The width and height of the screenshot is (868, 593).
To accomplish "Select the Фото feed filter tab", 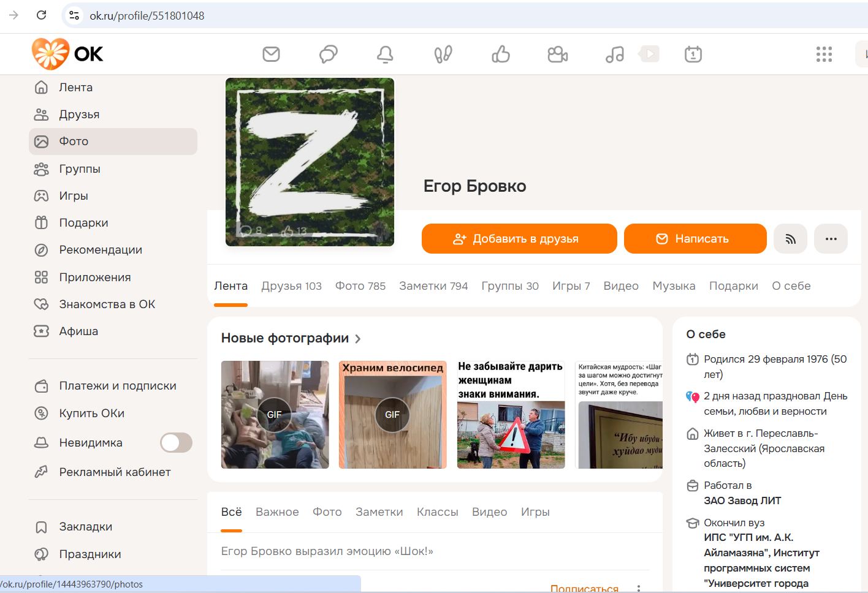I will tap(327, 512).
